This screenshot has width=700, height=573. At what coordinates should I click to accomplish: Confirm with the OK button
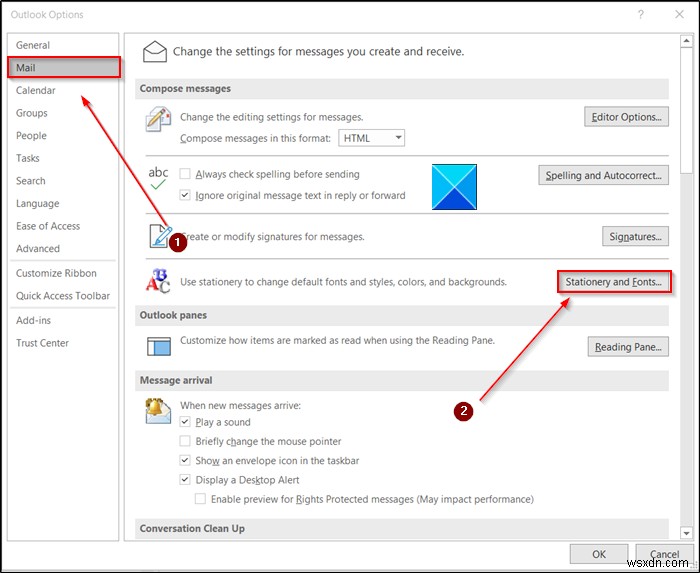599,554
